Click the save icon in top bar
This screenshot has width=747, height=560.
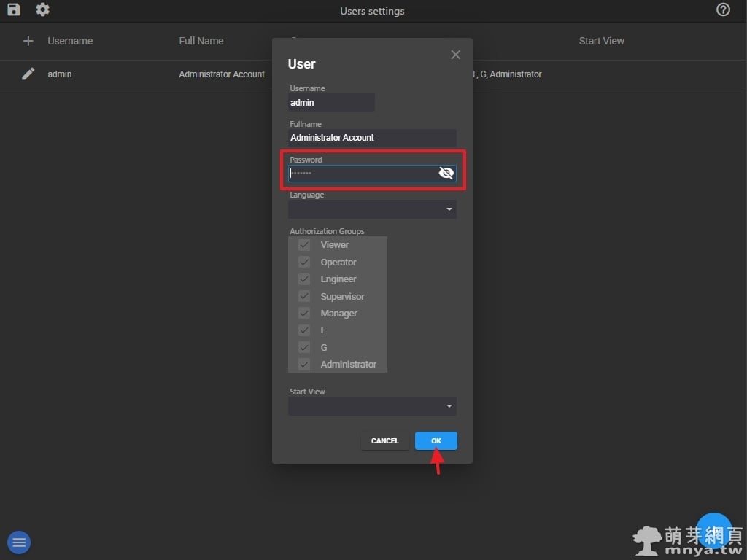coord(14,10)
